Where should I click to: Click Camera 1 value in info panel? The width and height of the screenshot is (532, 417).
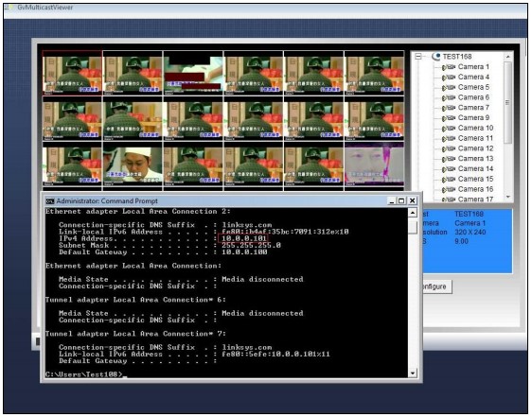pyautogui.click(x=470, y=223)
